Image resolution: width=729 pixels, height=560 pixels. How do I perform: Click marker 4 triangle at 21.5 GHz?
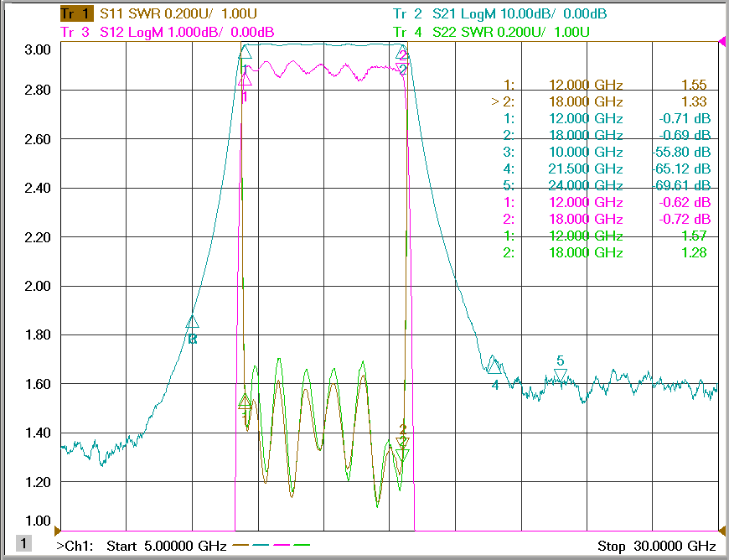[494, 367]
